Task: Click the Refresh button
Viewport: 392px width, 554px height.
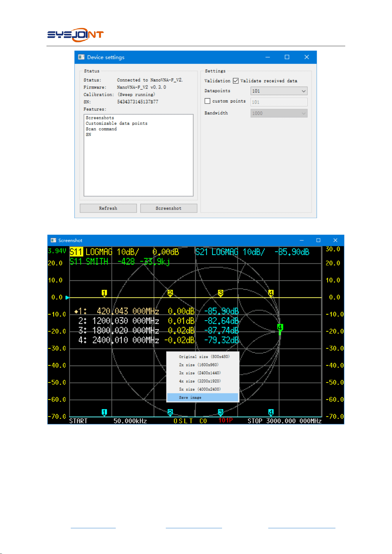Action: (108, 208)
